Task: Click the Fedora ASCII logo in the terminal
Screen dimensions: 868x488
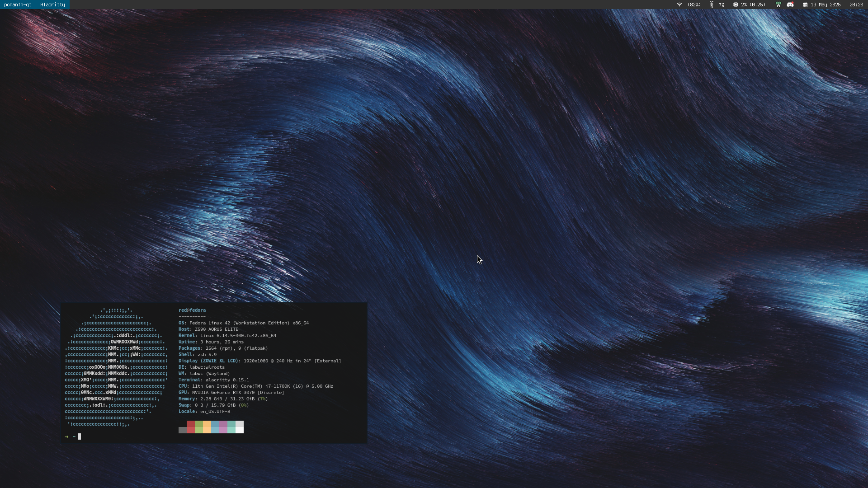Action: pos(116,367)
